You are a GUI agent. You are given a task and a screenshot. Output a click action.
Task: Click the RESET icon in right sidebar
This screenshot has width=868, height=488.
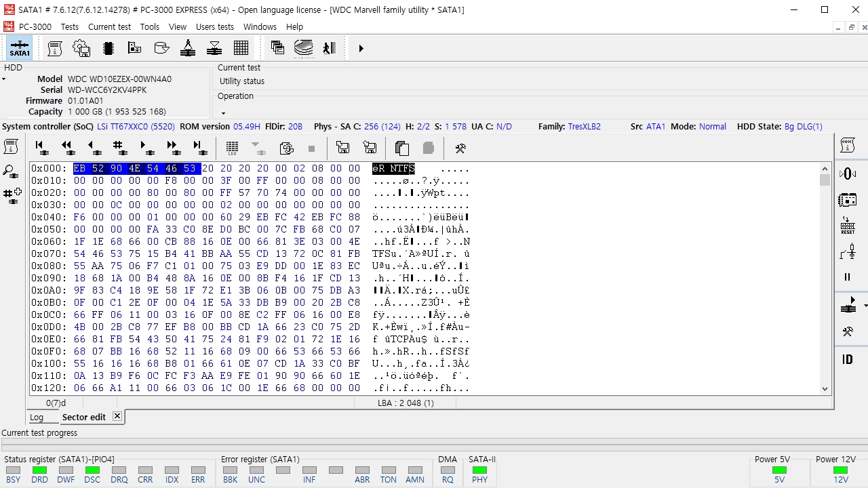click(x=848, y=226)
